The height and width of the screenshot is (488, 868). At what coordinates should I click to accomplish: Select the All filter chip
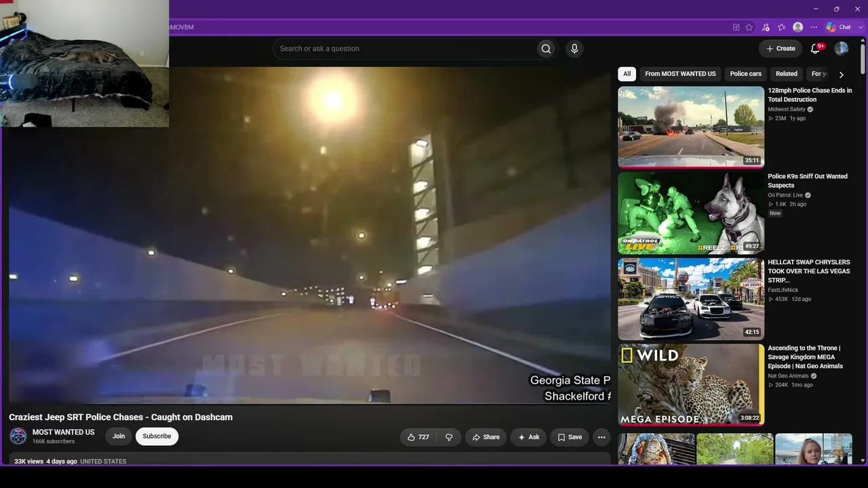coord(627,74)
